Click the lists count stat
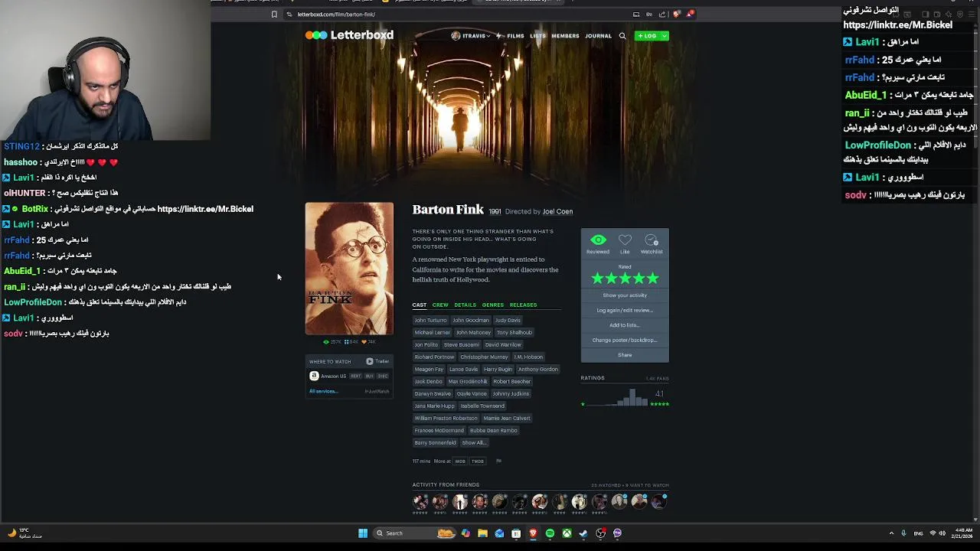The image size is (980, 551). (351, 342)
